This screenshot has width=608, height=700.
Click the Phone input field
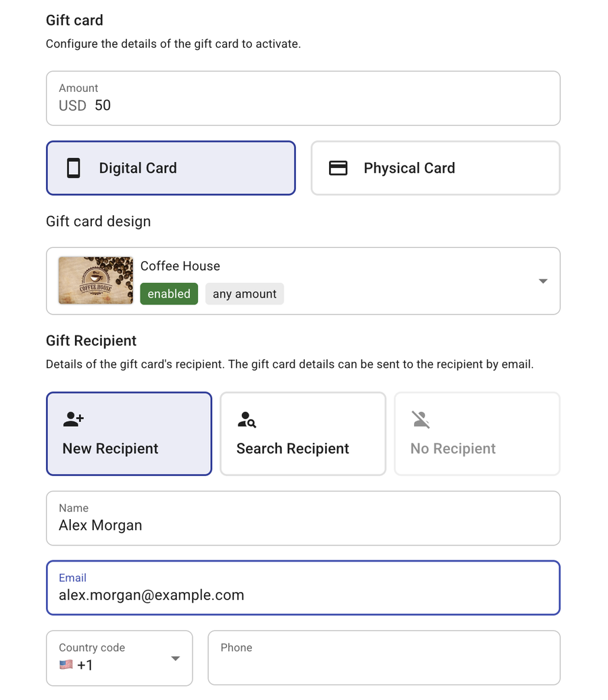384,658
